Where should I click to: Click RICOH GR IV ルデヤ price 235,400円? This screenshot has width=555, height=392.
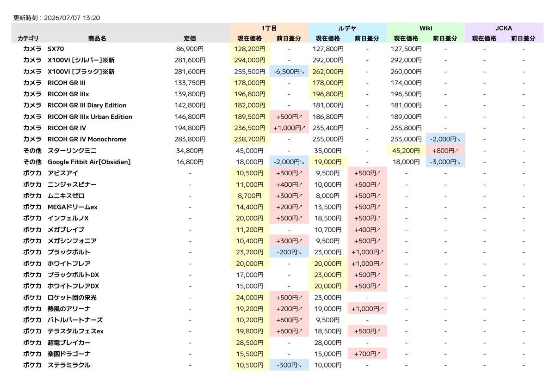point(328,128)
